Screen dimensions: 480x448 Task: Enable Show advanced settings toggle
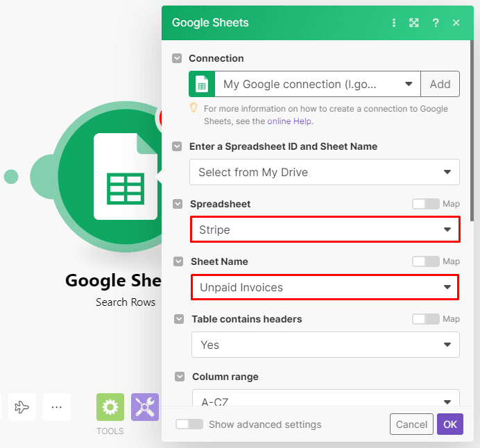[x=189, y=424]
